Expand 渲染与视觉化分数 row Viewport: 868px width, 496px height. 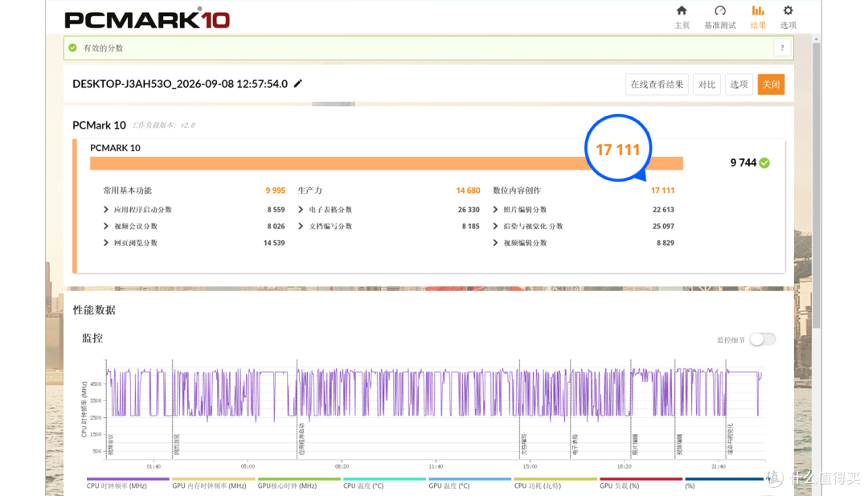point(495,227)
